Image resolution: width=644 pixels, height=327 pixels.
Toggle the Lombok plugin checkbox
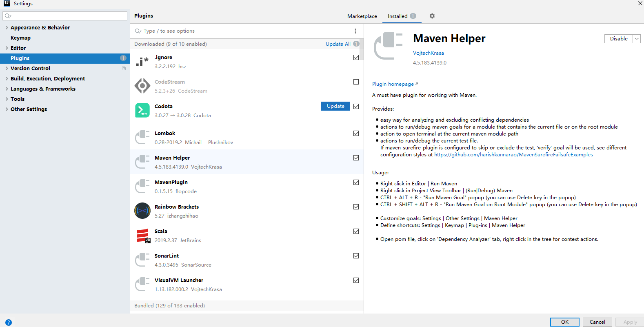[356, 133]
